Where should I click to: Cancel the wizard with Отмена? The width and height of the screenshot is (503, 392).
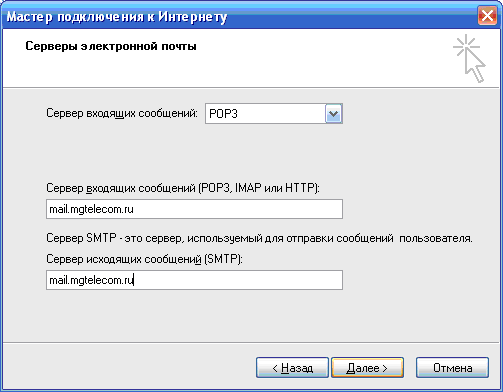[x=452, y=368]
